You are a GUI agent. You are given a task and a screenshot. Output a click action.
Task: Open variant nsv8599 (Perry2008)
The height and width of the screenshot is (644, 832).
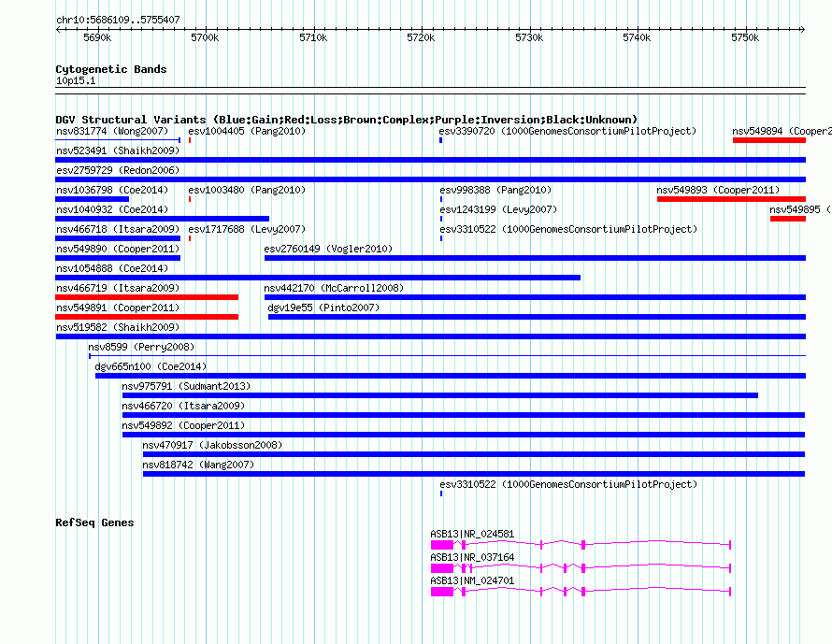(x=141, y=347)
